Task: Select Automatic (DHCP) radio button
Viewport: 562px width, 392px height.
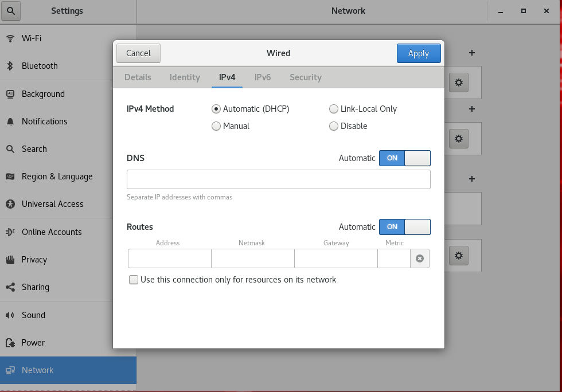Action: pyautogui.click(x=216, y=109)
